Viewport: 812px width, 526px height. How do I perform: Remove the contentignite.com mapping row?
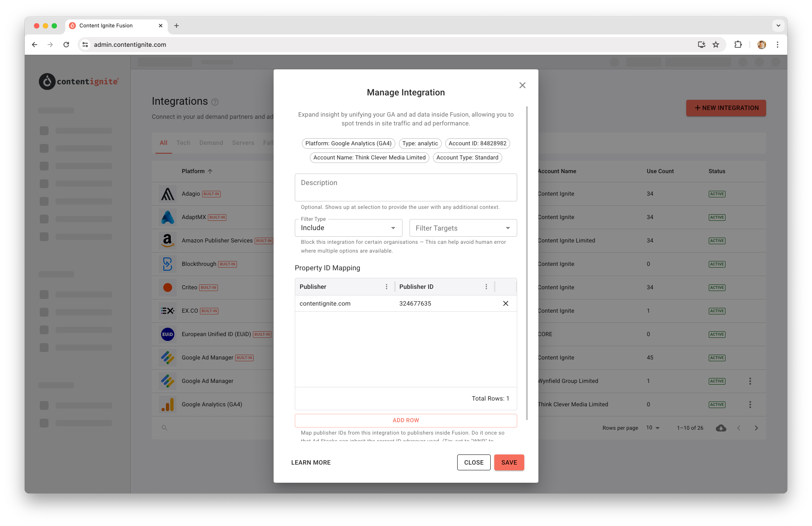point(506,303)
